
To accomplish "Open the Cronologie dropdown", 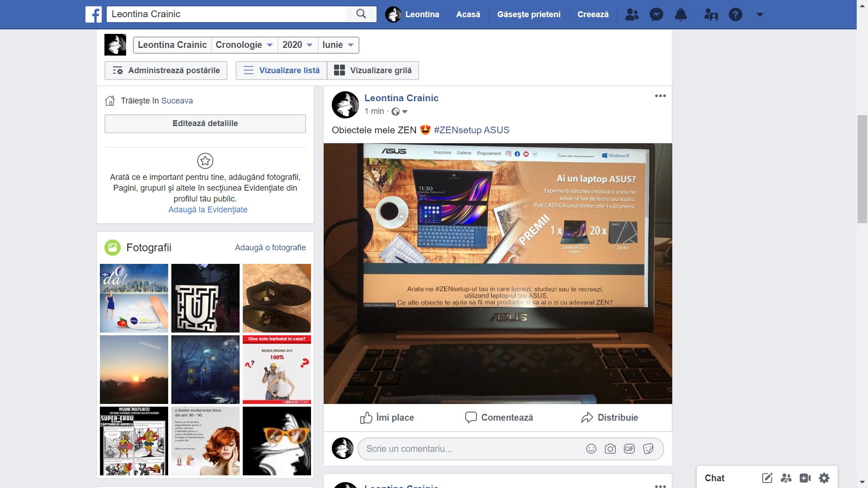I will pos(244,45).
